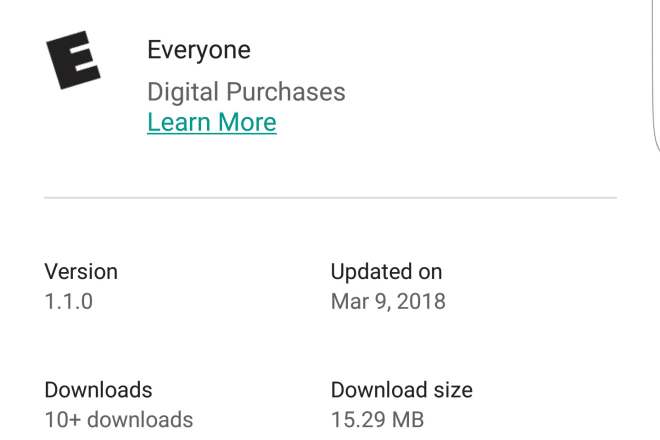Select the 1.1.0 version number
The height and width of the screenshot is (440, 660).
pyautogui.click(x=69, y=301)
